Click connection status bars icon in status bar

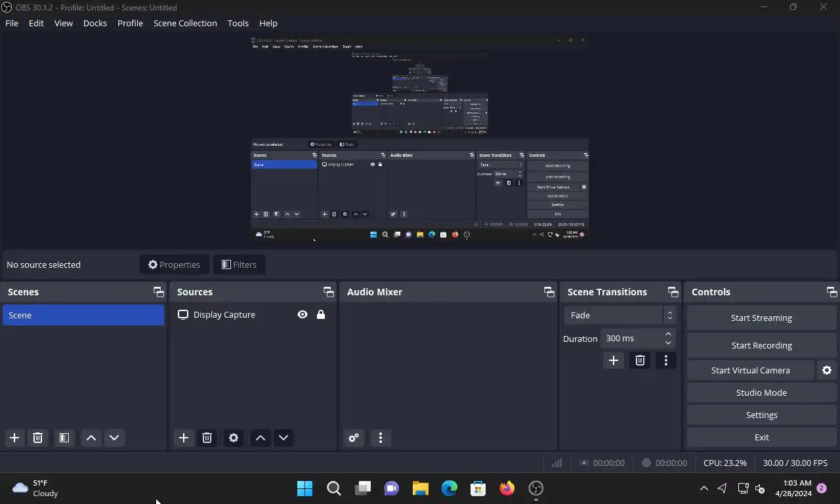tap(556, 463)
